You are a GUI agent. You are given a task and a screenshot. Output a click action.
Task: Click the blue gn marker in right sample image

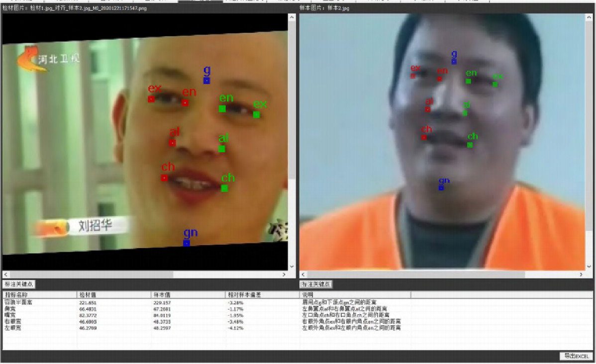coord(441,187)
